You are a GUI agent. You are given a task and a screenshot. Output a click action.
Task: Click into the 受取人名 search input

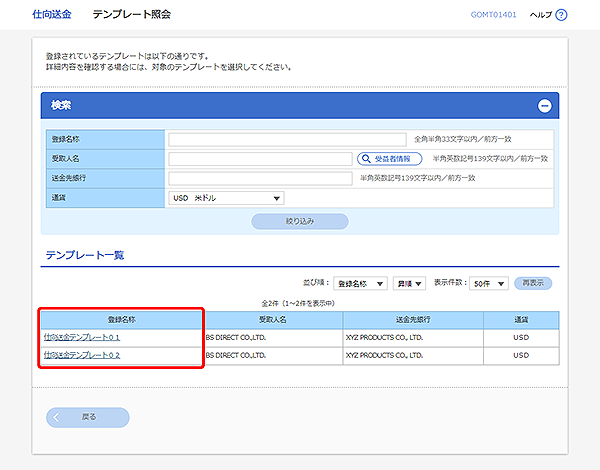coord(260,158)
